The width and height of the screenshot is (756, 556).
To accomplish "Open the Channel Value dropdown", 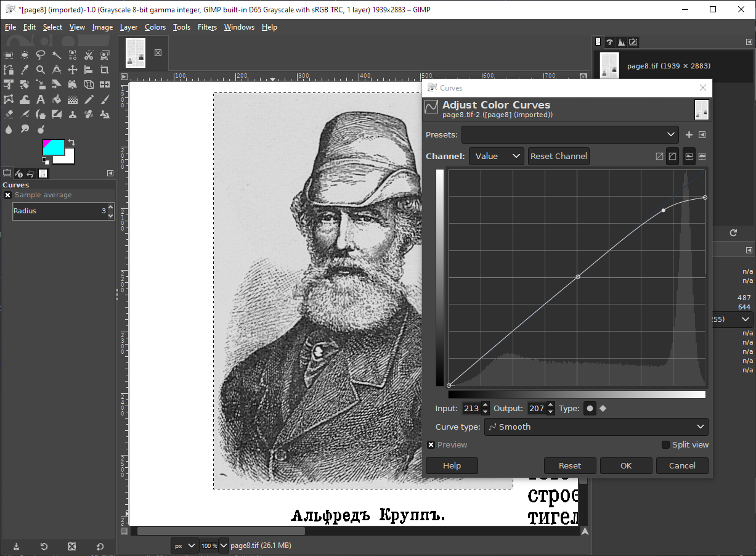I will [496, 156].
